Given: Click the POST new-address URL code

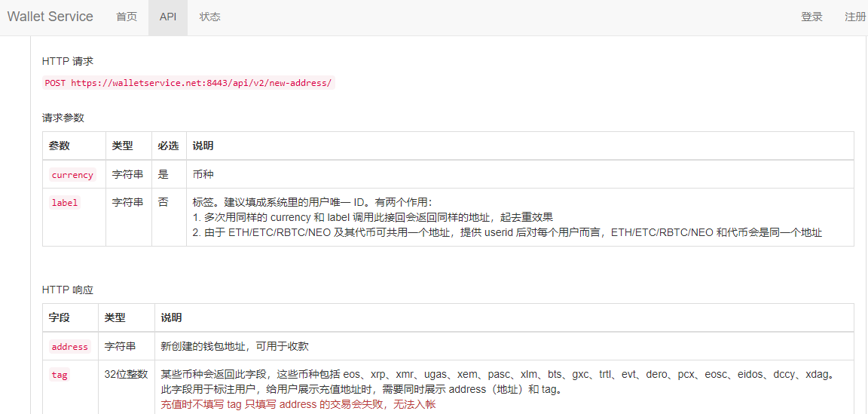Looking at the screenshot, I should pos(188,83).
